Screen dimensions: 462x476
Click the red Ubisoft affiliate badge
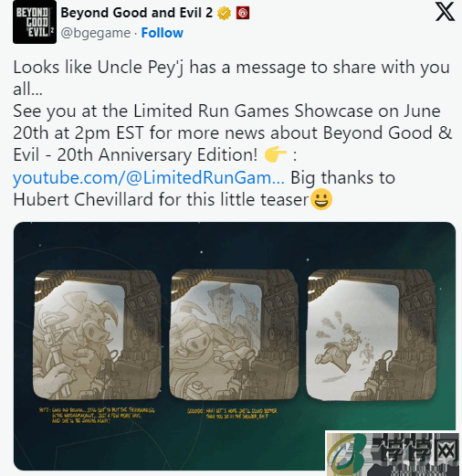coord(243,14)
